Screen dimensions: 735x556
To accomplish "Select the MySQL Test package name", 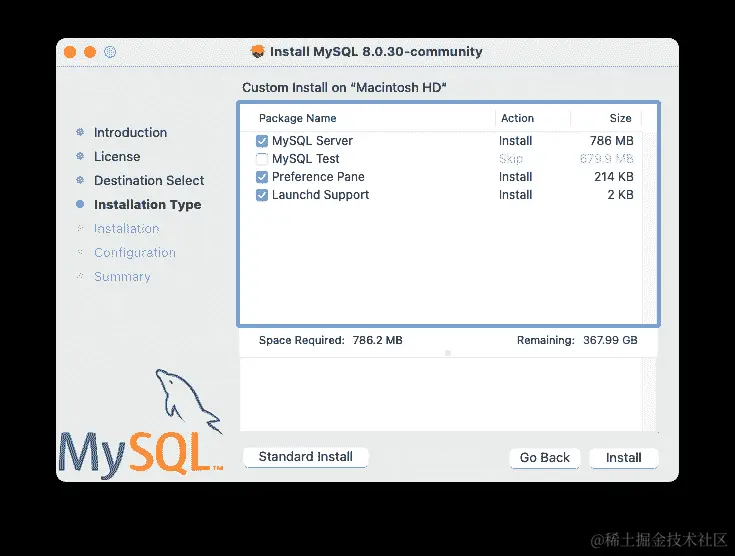I will click(x=306, y=159).
